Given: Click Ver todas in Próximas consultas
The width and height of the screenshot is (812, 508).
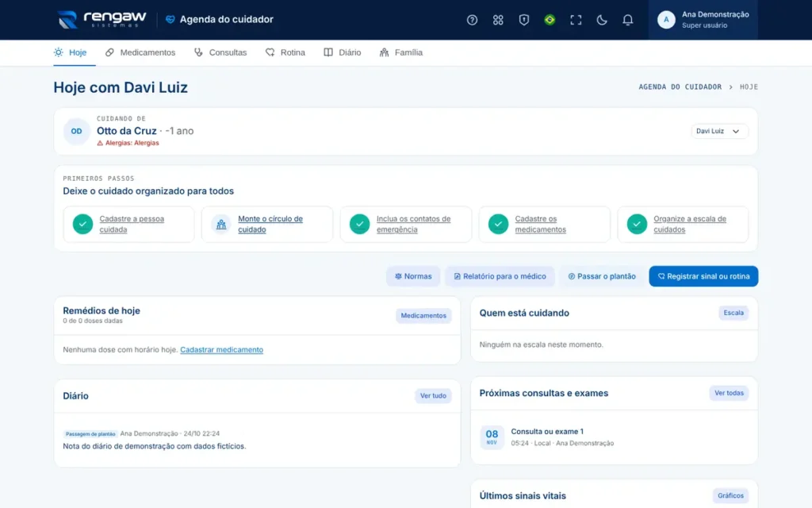Looking at the screenshot, I should 729,393.
